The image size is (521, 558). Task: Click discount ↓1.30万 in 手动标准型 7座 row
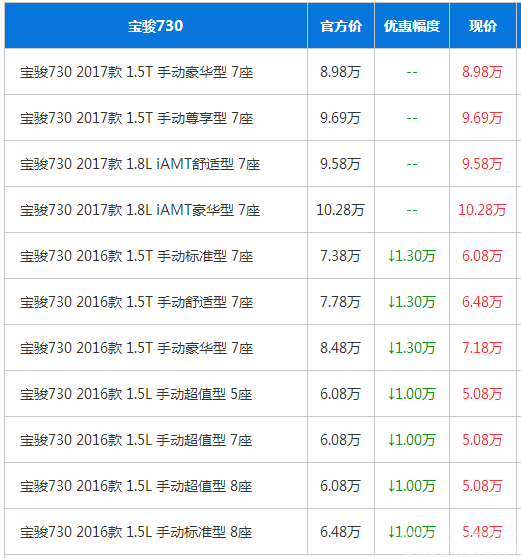(x=412, y=256)
